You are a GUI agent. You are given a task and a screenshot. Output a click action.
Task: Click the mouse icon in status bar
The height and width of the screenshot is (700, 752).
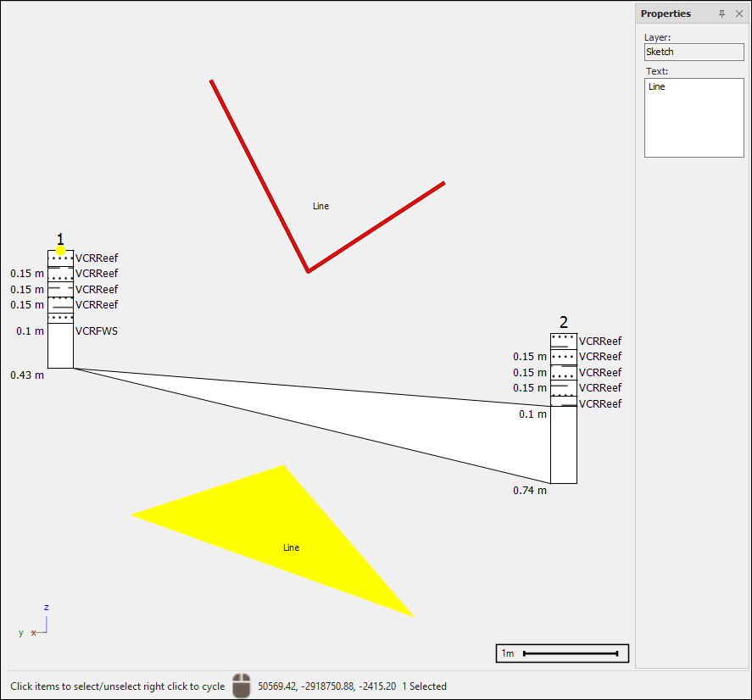click(x=242, y=686)
